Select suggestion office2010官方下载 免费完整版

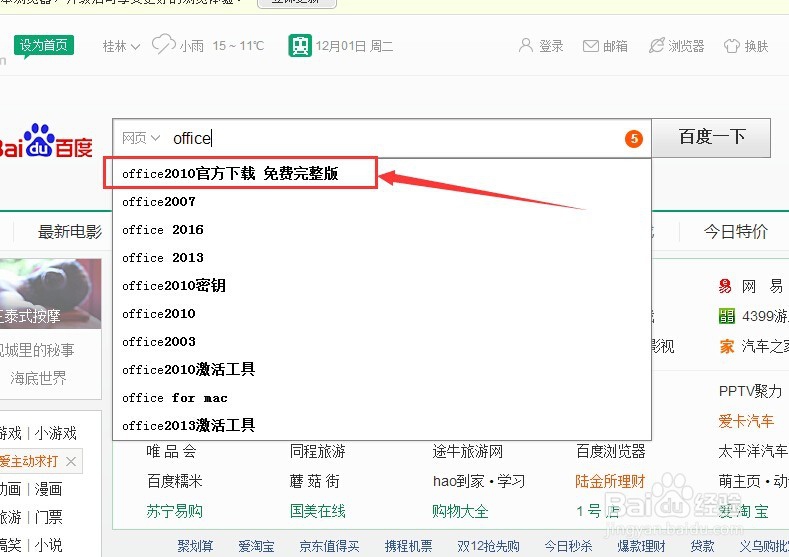382,174
